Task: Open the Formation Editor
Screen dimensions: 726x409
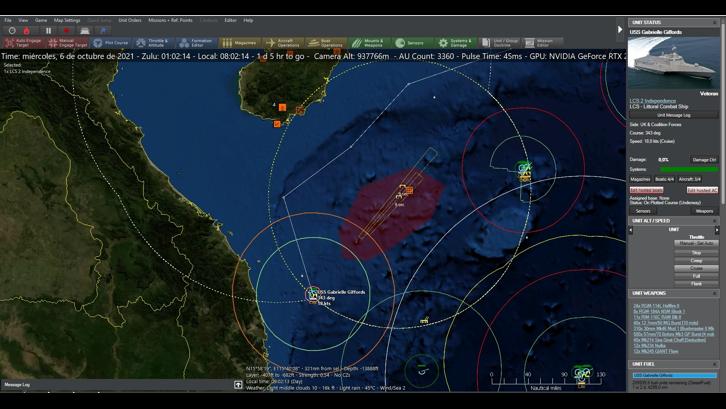Action: tap(197, 43)
